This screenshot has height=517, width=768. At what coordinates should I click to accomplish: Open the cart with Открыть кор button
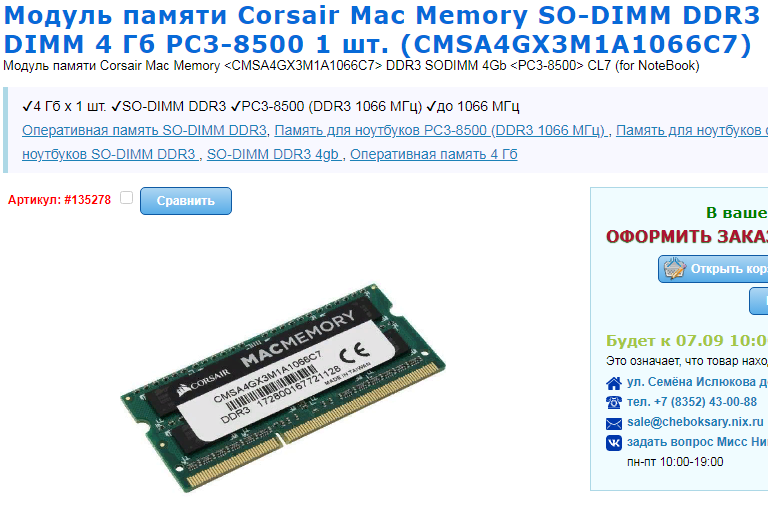[x=713, y=269]
